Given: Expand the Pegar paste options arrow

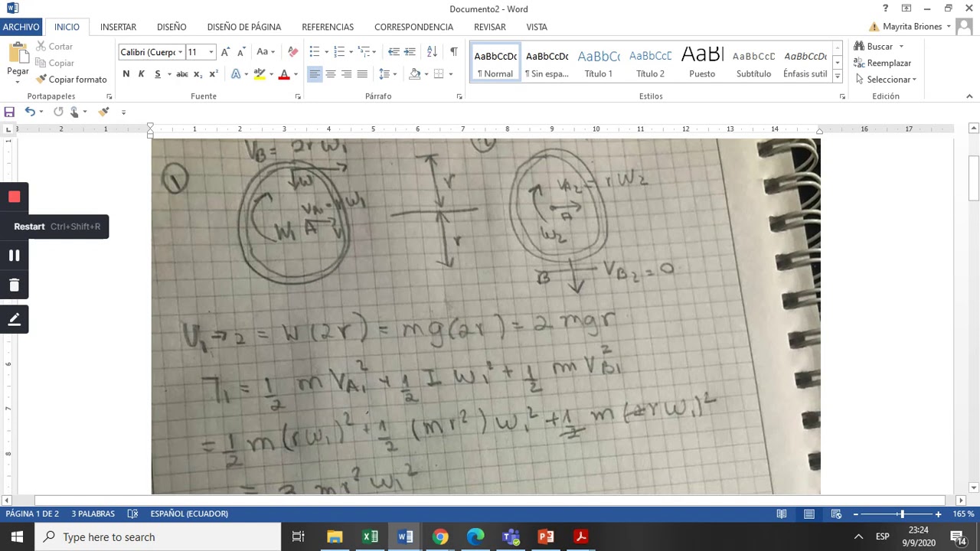Looking at the screenshot, I should click(x=18, y=82).
